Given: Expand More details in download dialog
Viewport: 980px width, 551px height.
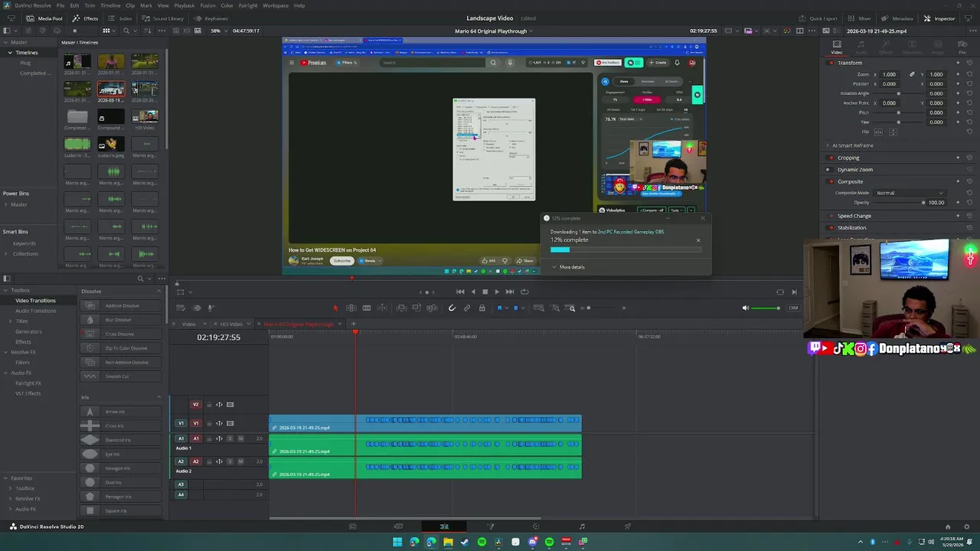Looking at the screenshot, I should [x=568, y=267].
